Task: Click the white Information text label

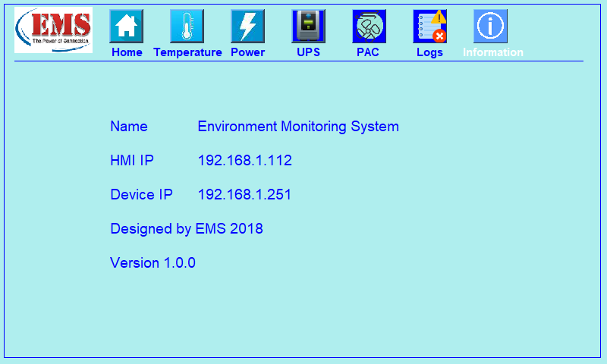Action: [492, 52]
